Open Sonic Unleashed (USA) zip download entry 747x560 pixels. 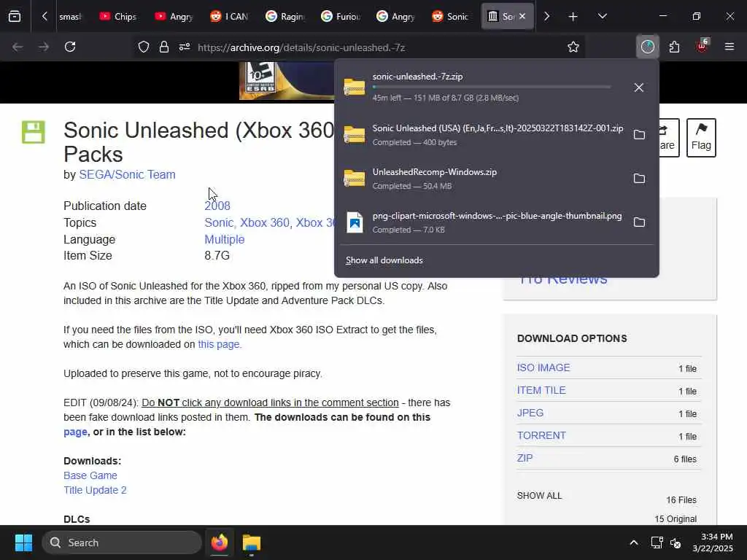click(484, 135)
